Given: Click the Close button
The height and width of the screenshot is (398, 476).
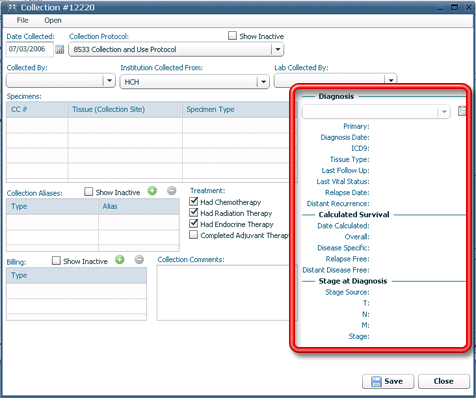Looking at the screenshot, I should [444, 381].
